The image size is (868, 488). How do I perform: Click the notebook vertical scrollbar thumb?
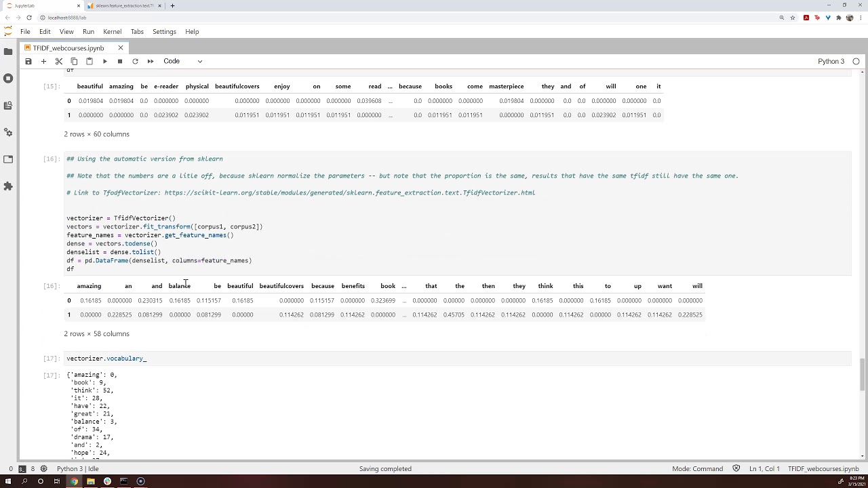pos(863,375)
